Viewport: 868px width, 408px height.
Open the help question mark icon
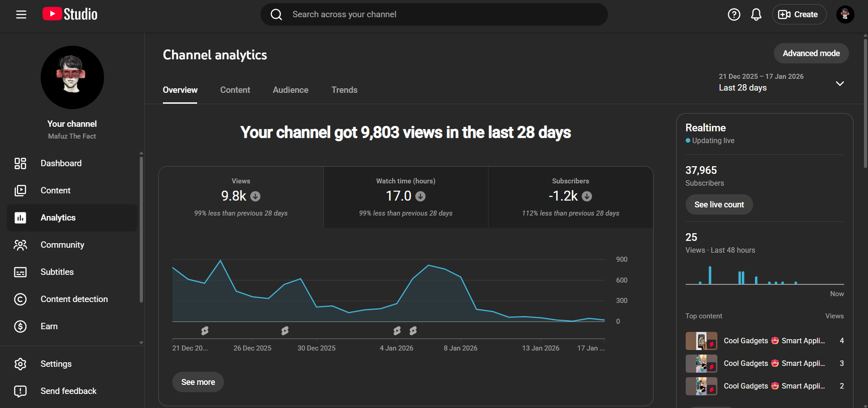[x=734, y=14]
